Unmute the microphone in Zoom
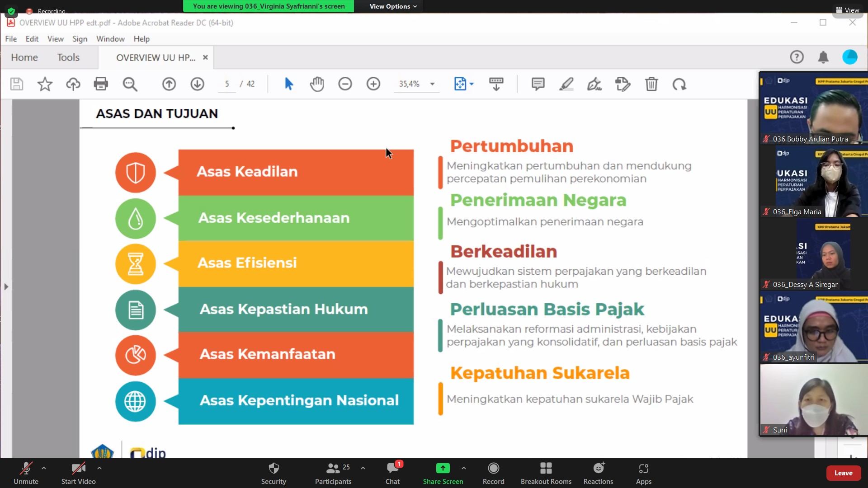 26,473
